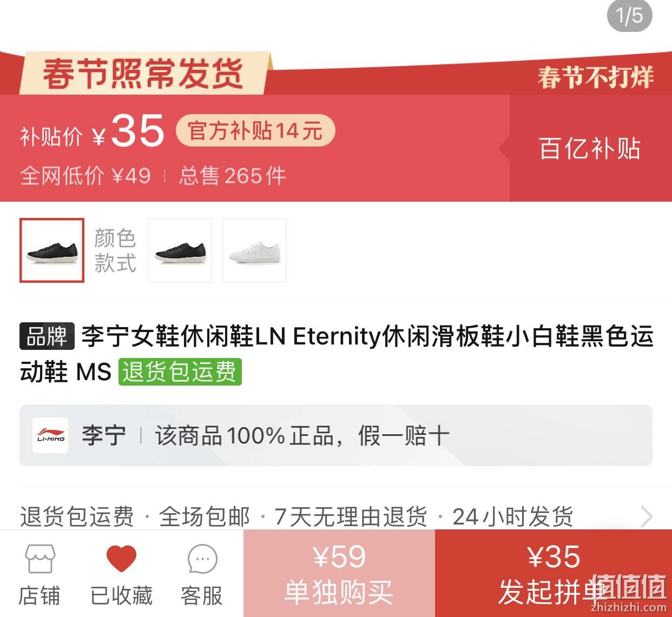Toggle the red heart favorite icon
The image size is (672, 617).
click(122, 559)
